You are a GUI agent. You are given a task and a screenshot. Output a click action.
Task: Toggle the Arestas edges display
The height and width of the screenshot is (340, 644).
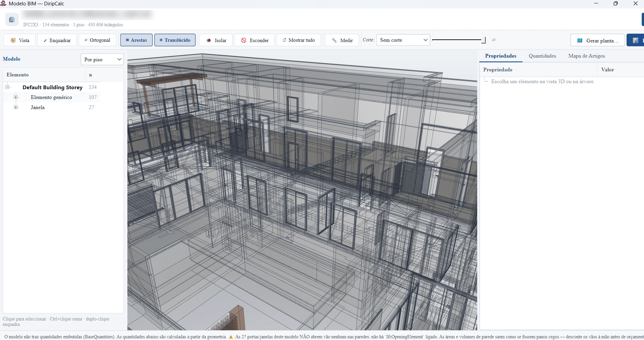click(136, 40)
